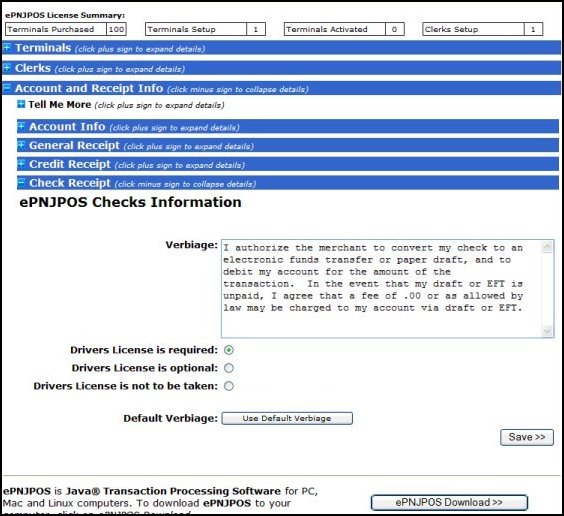Click the Check Receipt header title
This screenshot has width=564, height=516.
[70, 183]
